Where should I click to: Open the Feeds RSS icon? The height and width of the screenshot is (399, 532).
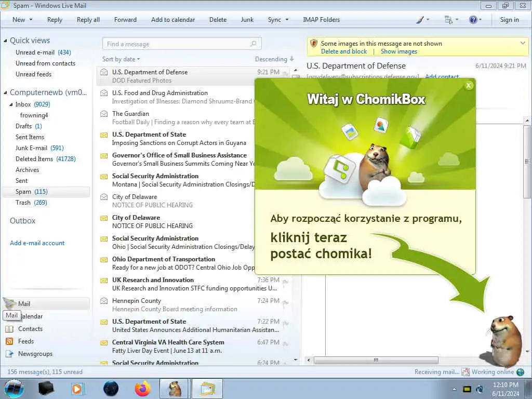pos(9,341)
